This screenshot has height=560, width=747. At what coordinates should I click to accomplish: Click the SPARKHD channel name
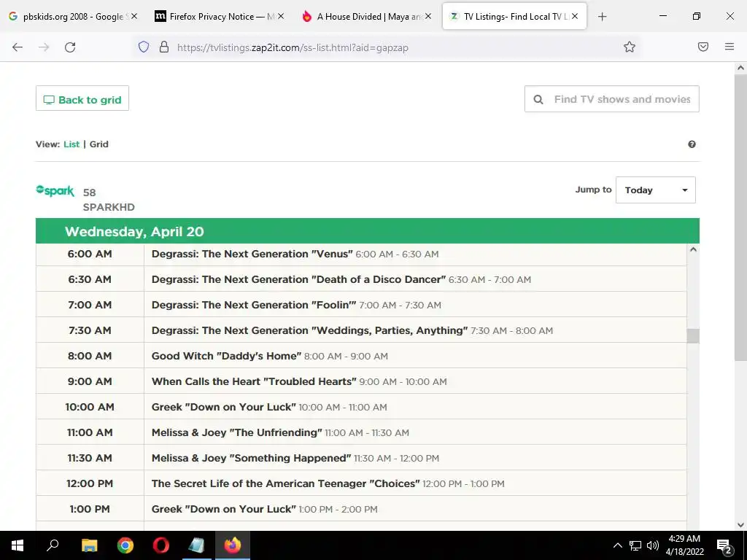(x=109, y=207)
